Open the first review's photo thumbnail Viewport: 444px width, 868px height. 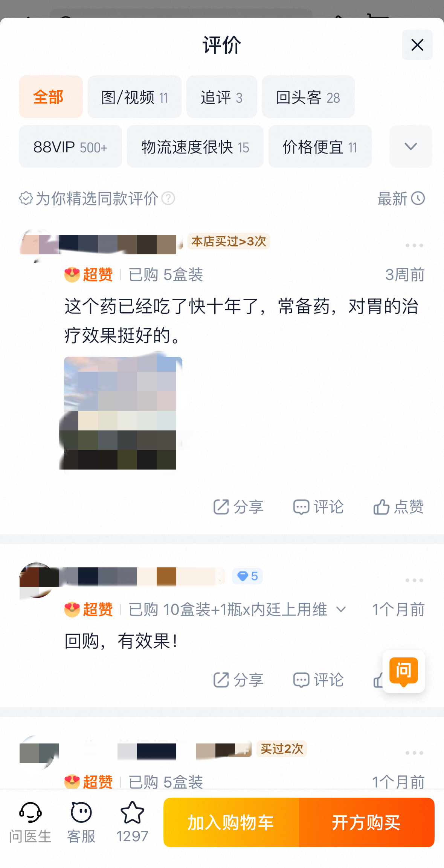click(121, 413)
